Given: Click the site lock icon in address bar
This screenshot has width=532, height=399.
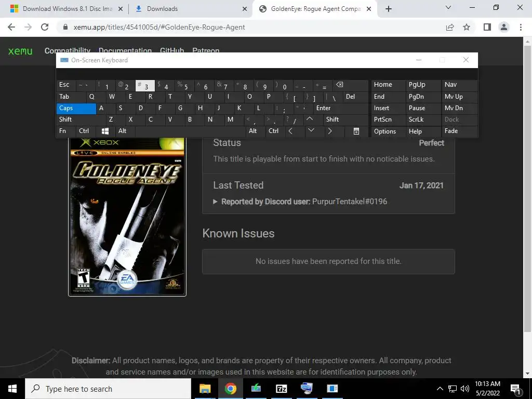Looking at the screenshot, I should click(x=65, y=27).
